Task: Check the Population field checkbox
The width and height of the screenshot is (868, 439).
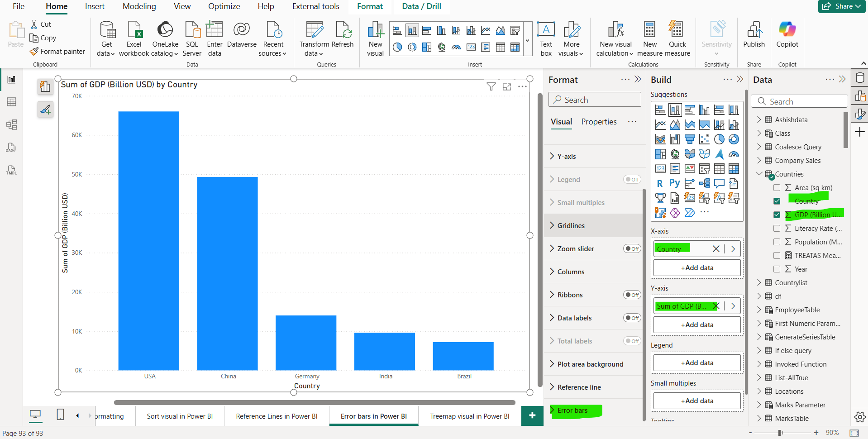Action: pos(777,242)
